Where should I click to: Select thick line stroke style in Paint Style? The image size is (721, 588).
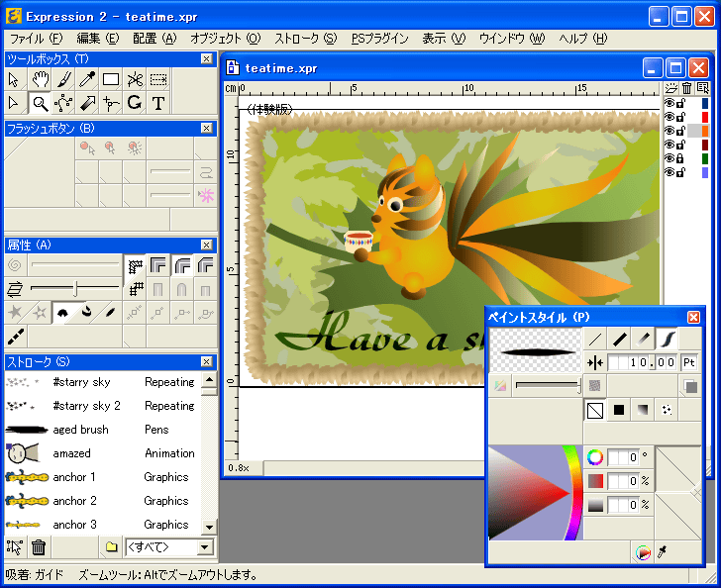(x=619, y=340)
